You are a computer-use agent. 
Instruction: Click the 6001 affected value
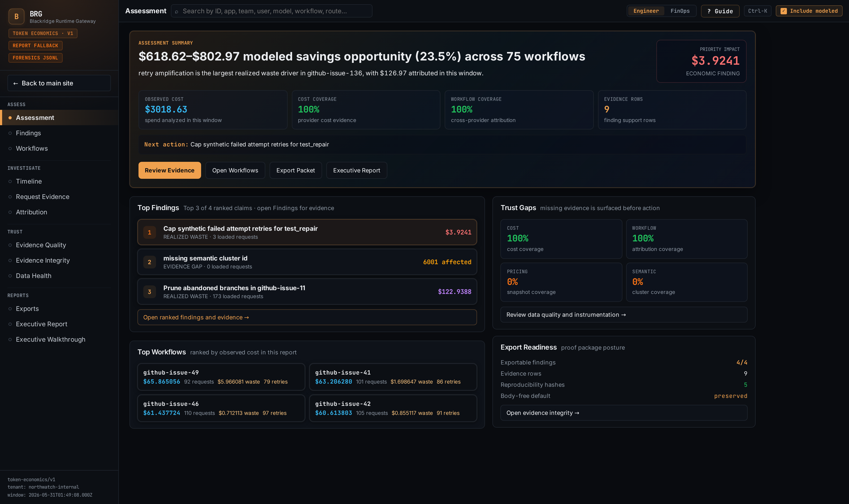[447, 262]
